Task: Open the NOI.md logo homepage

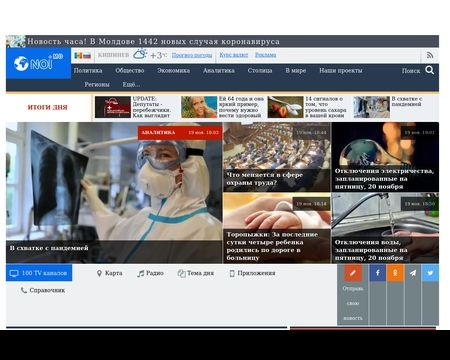Action: pyautogui.click(x=38, y=62)
